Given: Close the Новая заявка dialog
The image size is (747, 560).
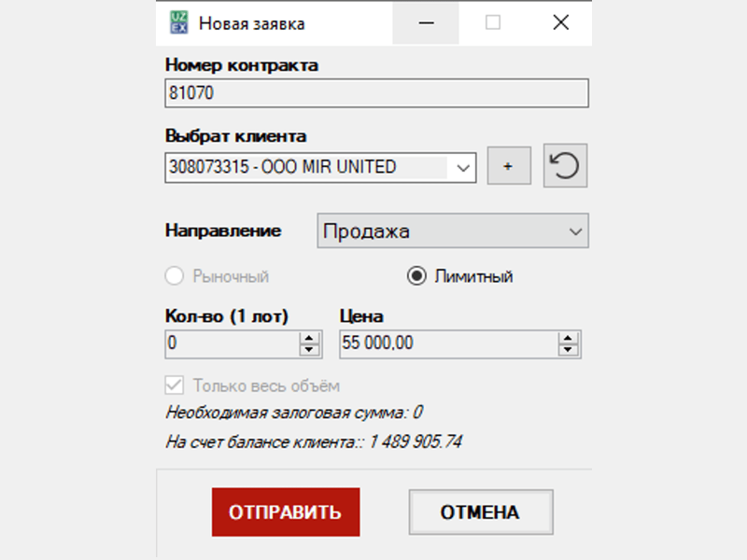Looking at the screenshot, I should [x=560, y=23].
